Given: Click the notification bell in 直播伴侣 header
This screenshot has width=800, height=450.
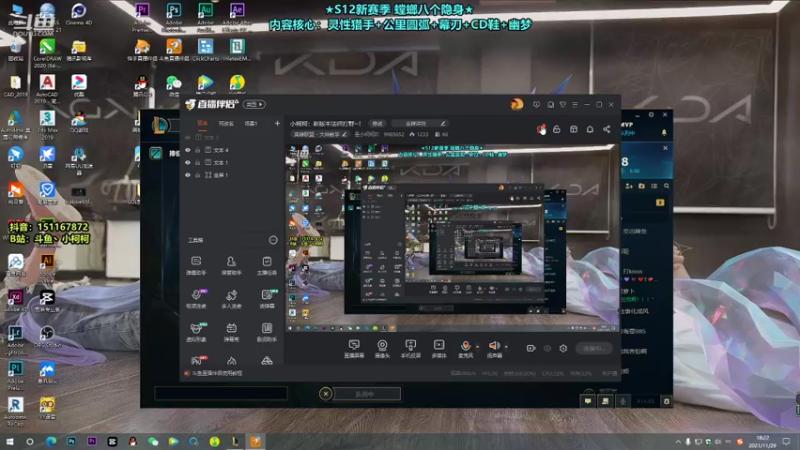Looking at the screenshot, I should coord(590,130).
